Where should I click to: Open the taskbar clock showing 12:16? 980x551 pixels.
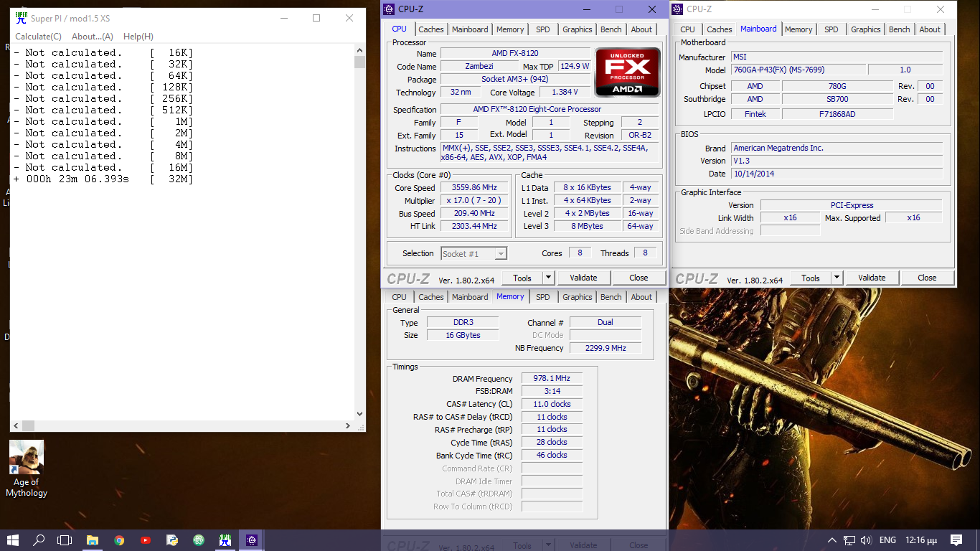922,540
